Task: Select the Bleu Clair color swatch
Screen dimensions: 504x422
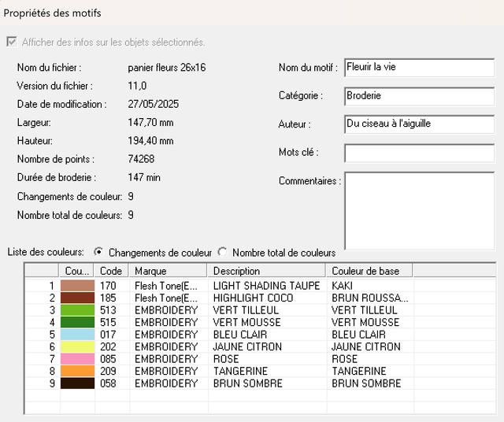Action: [77, 335]
